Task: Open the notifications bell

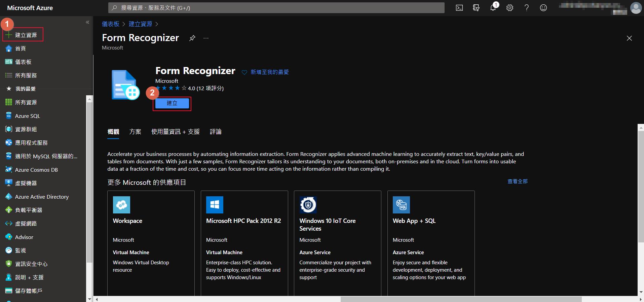Action: click(493, 8)
